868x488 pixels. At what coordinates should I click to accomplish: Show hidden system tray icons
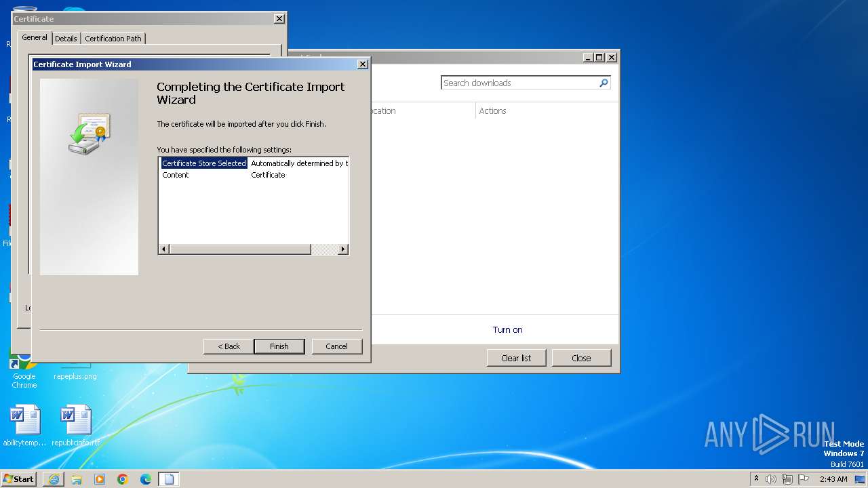[757, 479]
